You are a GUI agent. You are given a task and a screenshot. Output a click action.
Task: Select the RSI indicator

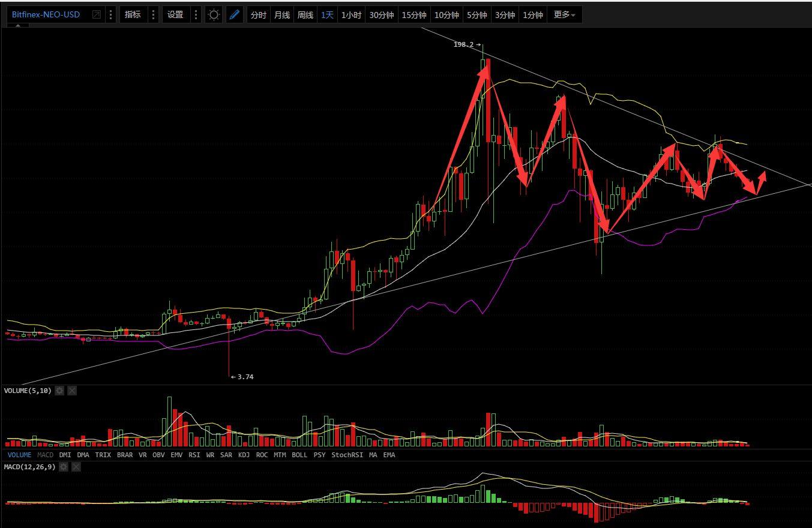pyautogui.click(x=194, y=455)
